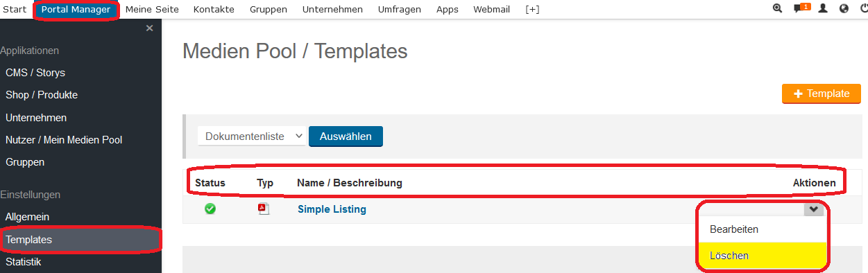Go to Webmail in the top menu

(x=491, y=9)
